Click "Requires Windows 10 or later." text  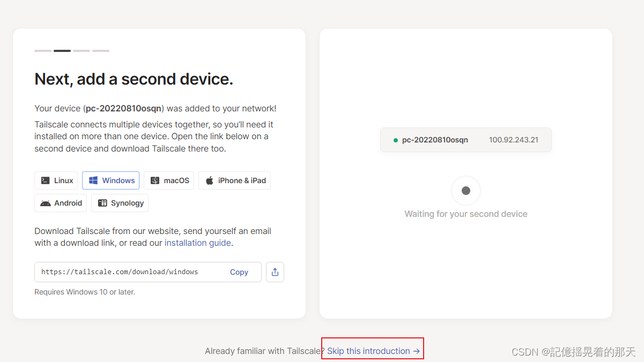[85, 292]
